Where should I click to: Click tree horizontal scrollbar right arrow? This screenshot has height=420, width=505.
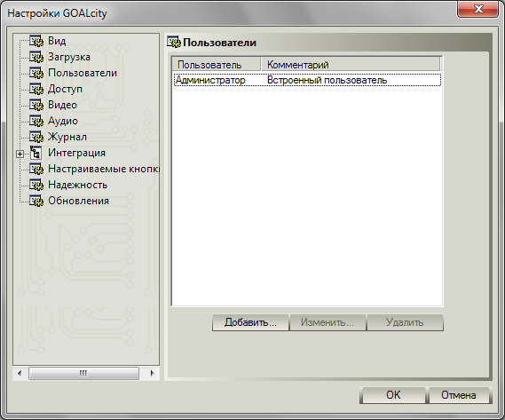(x=153, y=373)
